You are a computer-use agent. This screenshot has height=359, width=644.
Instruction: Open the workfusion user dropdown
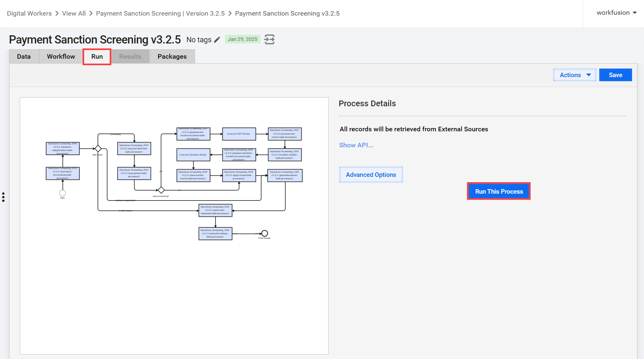tap(616, 13)
